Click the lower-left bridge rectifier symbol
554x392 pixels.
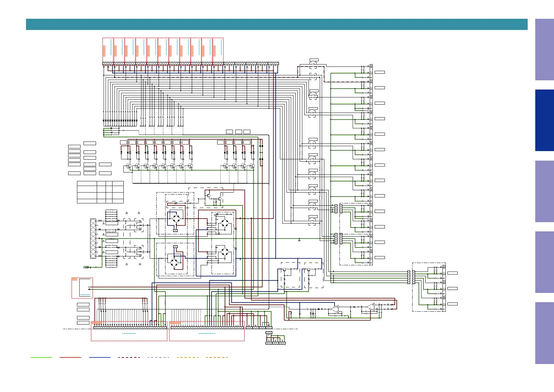click(174, 262)
